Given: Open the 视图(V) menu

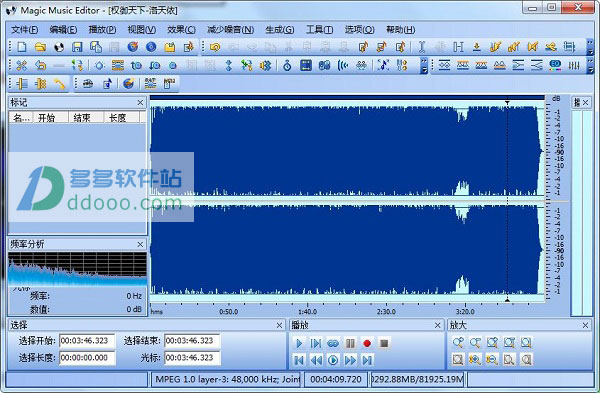Looking at the screenshot, I should coord(142,29).
